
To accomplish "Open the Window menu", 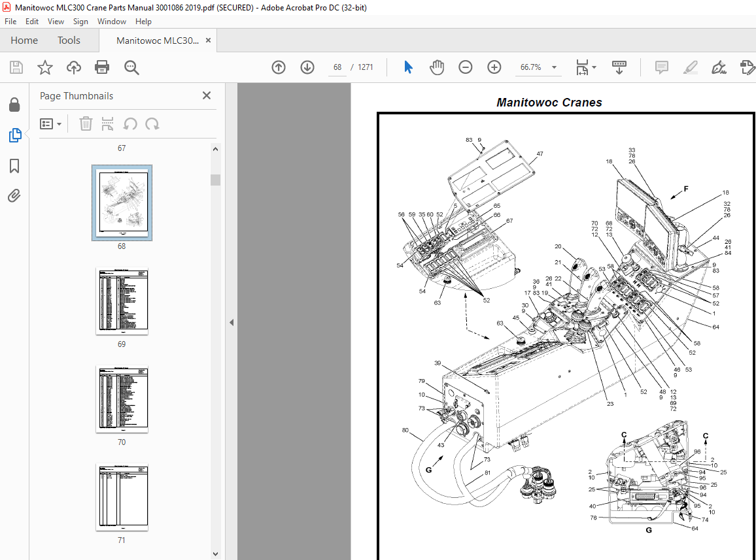I will click(111, 22).
